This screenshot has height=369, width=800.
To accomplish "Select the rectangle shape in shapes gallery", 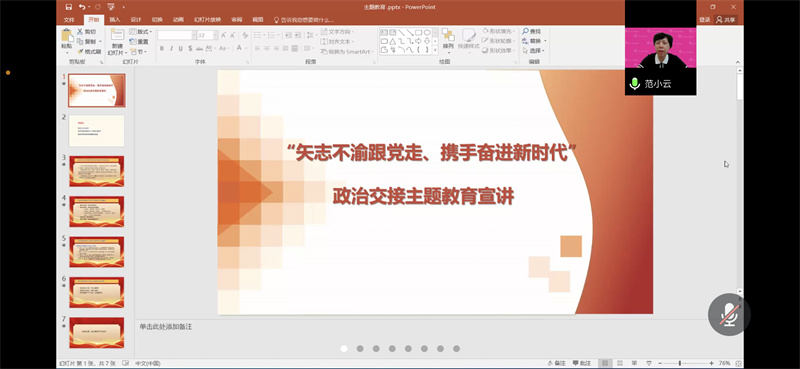I will [x=418, y=32].
